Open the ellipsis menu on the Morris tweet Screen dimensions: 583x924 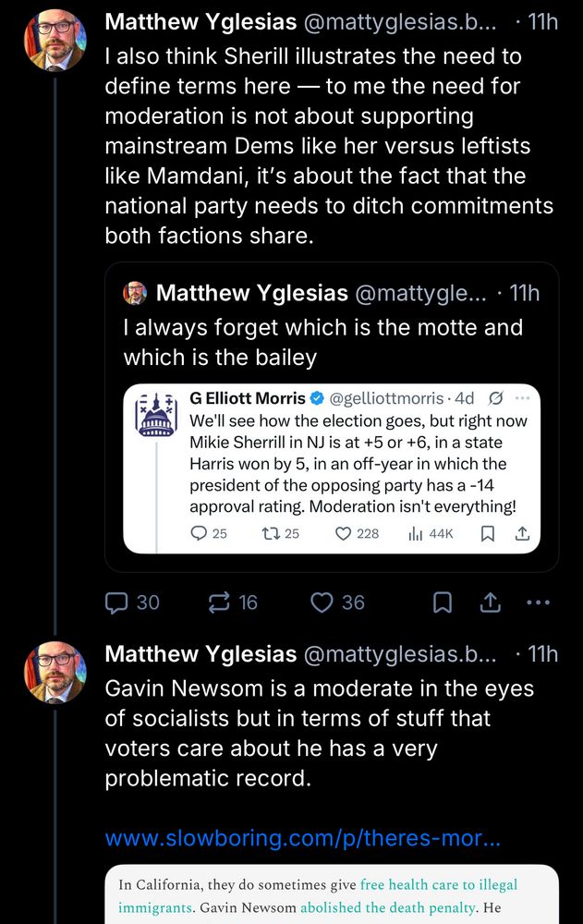pyautogui.click(x=523, y=398)
